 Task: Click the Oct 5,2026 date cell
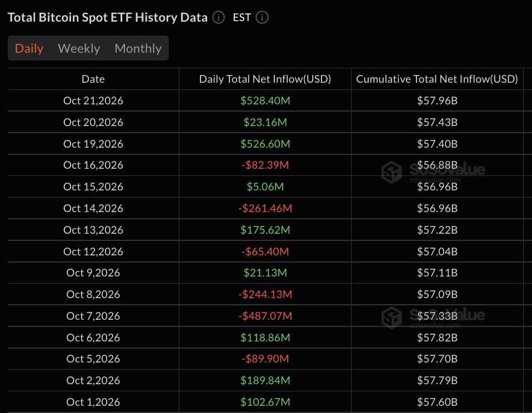[x=93, y=359]
